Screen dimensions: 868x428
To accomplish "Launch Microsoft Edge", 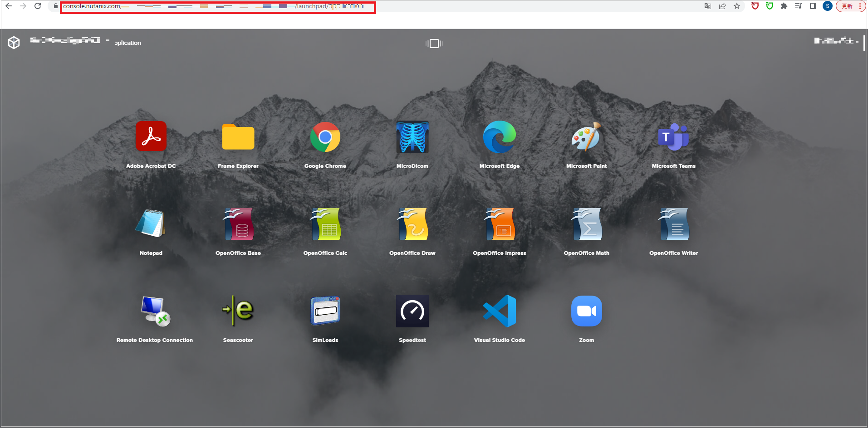I will pos(500,136).
